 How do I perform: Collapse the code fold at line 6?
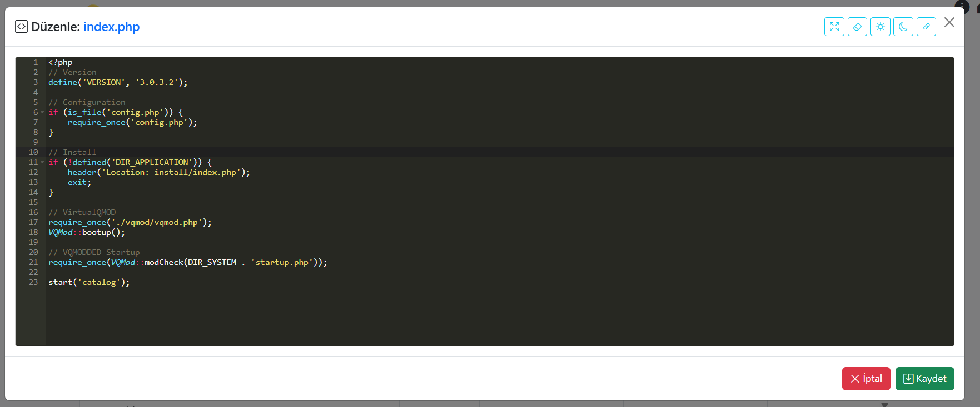(42, 112)
